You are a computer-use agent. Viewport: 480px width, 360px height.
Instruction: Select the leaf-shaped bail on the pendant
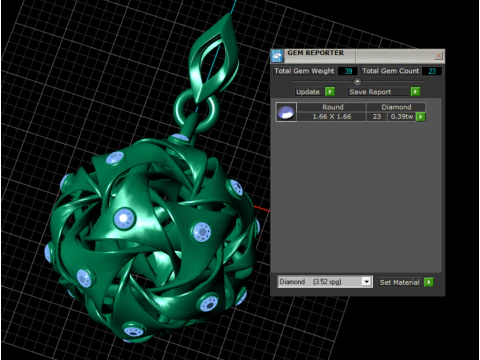[x=213, y=58]
